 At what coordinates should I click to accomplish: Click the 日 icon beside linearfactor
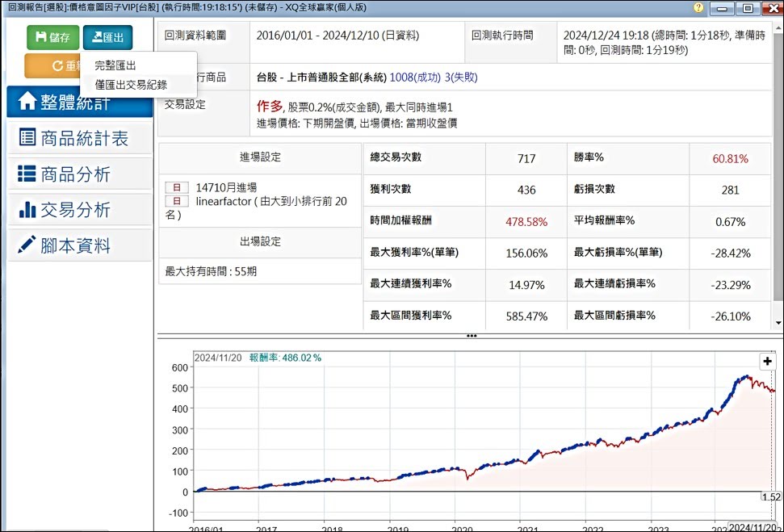point(177,201)
